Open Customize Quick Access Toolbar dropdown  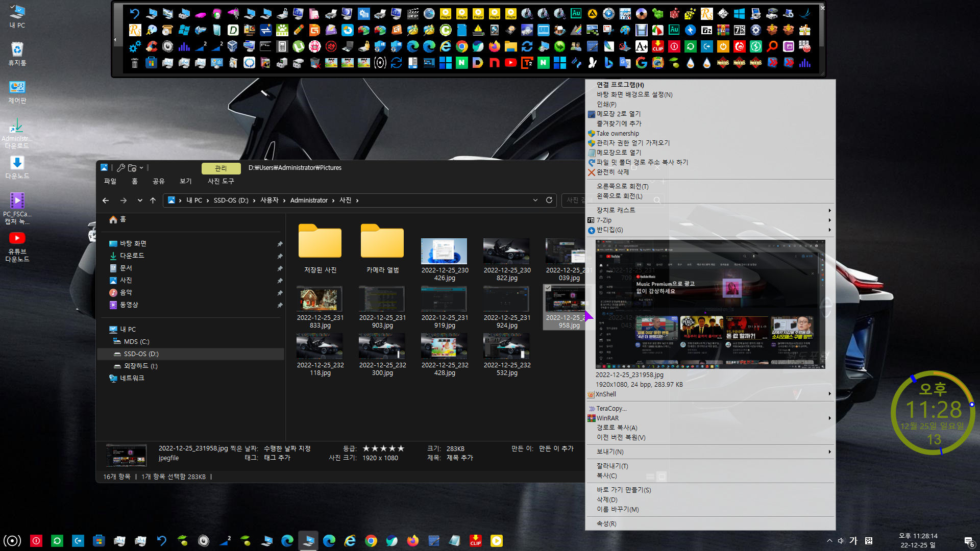click(x=141, y=167)
